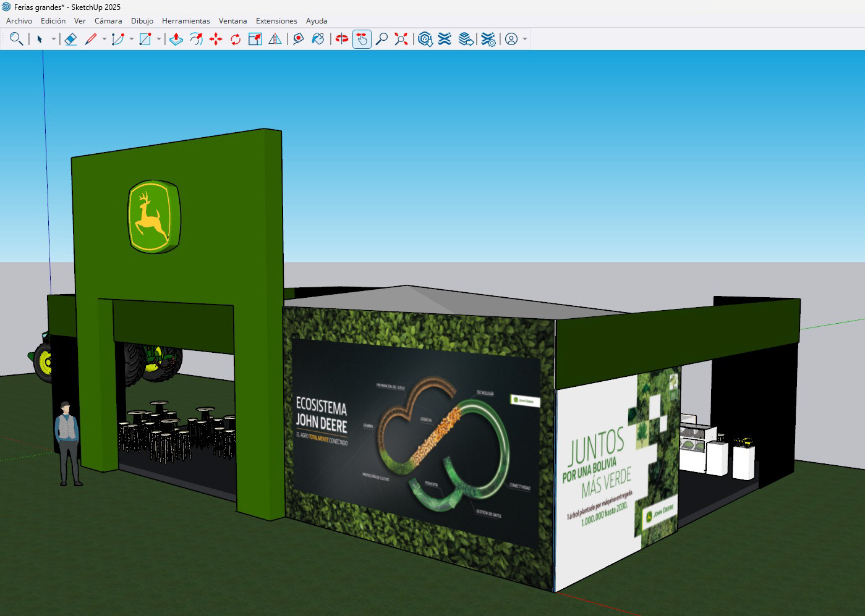The image size is (865, 616).
Task: Activate the Move tool
Action: click(216, 39)
